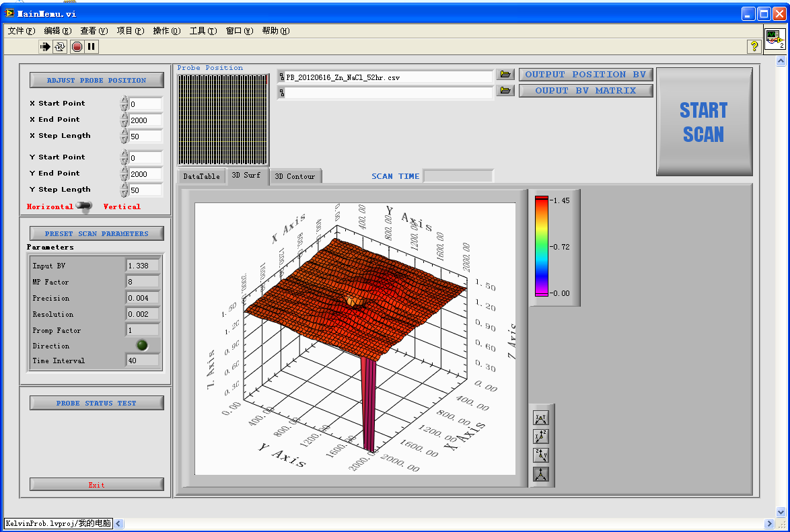Viewport: 790px width, 532px height.
Task: Select the XZ plane projection icon
Action: pos(540,436)
